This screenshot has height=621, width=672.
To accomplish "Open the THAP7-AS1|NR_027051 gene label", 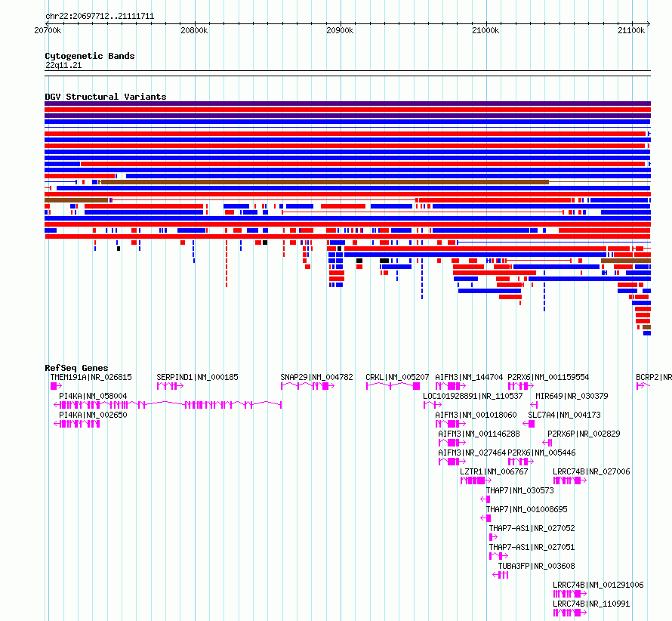I will (x=532, y=547).
